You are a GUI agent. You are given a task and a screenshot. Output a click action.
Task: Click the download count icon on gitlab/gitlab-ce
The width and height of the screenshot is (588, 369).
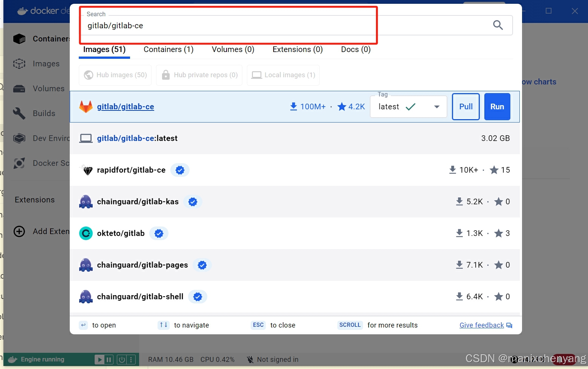pos(294,107)
